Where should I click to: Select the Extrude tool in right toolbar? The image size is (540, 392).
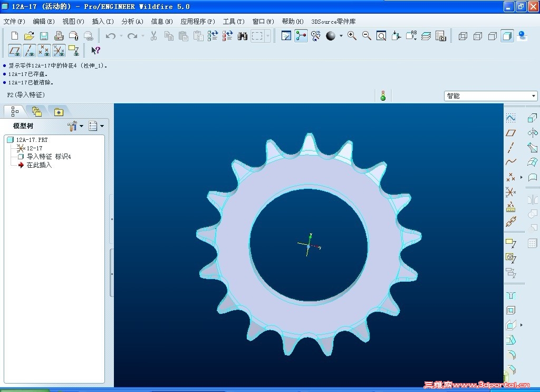(533, 118)
